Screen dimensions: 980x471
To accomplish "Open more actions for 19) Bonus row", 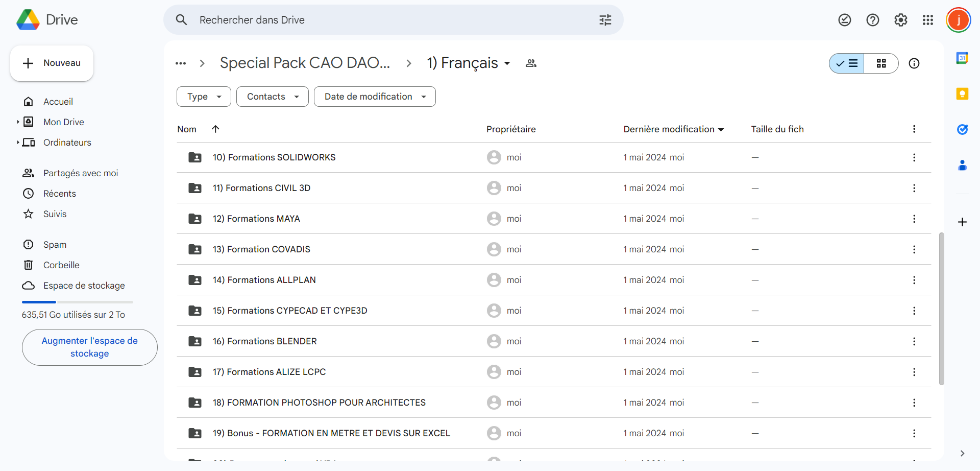I will pyautogui.click(x=914, y=433).
